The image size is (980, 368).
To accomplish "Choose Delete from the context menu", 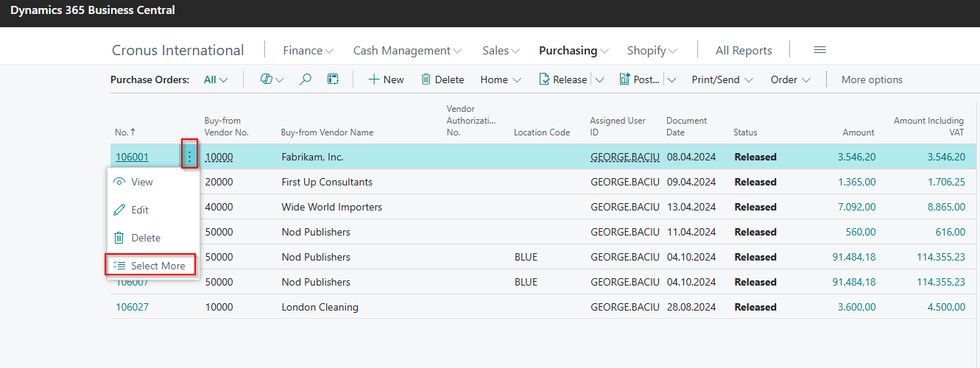I will (153, 238).
